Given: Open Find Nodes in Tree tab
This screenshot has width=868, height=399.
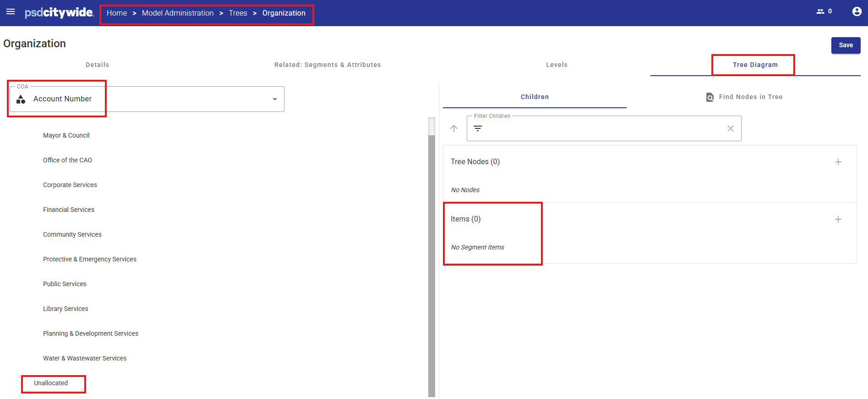Looking at the screenshot, I should coord(744,97).
